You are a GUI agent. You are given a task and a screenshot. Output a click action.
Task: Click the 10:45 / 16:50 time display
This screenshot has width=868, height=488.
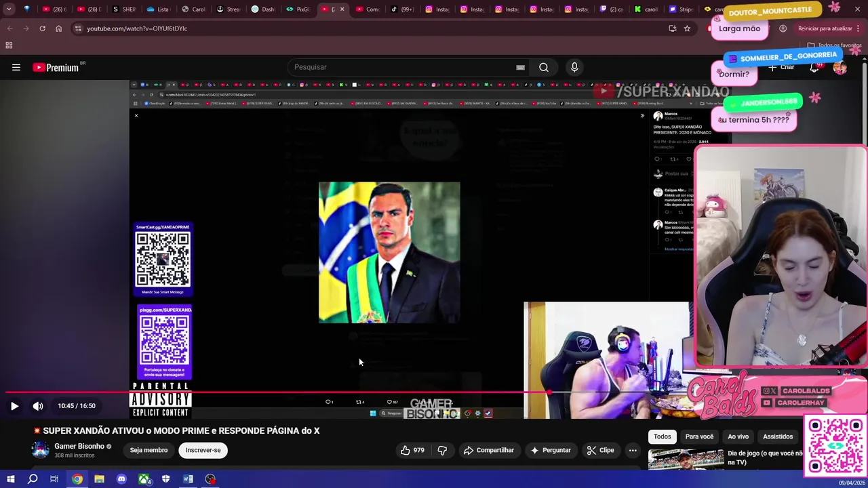(x=77, y=406)
